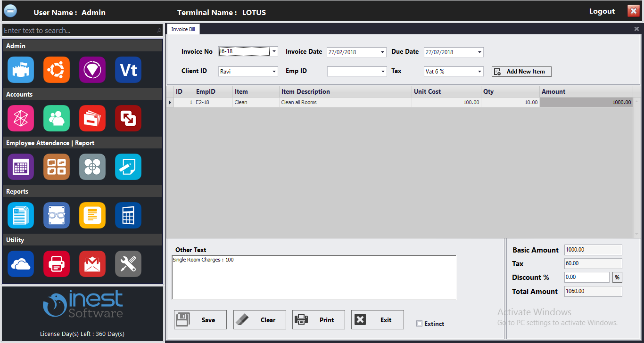Open the blue cloud utility icon

coord(21,264)
